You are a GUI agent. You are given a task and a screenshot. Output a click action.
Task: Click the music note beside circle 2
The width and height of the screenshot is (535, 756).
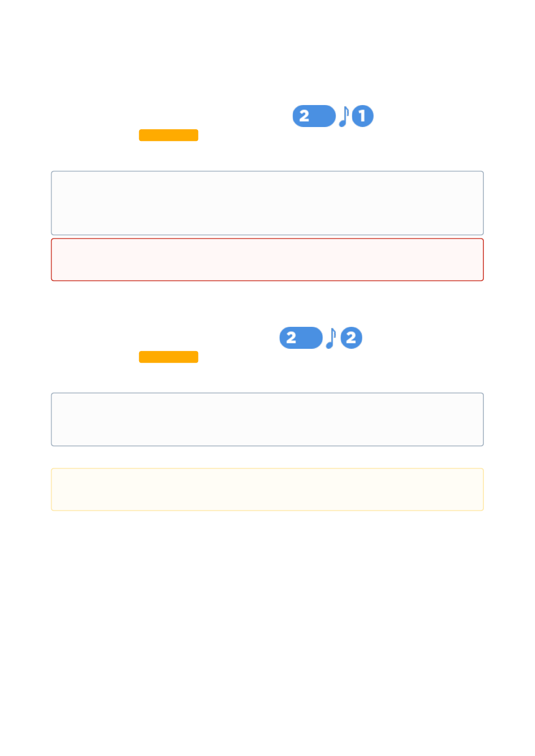[331, 338]
